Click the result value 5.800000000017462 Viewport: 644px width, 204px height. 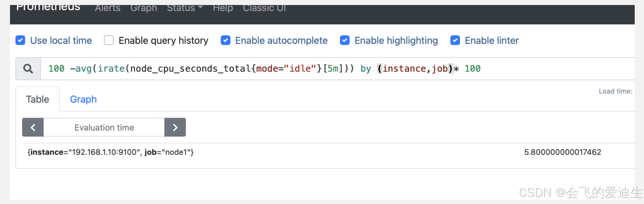[562, 152]
